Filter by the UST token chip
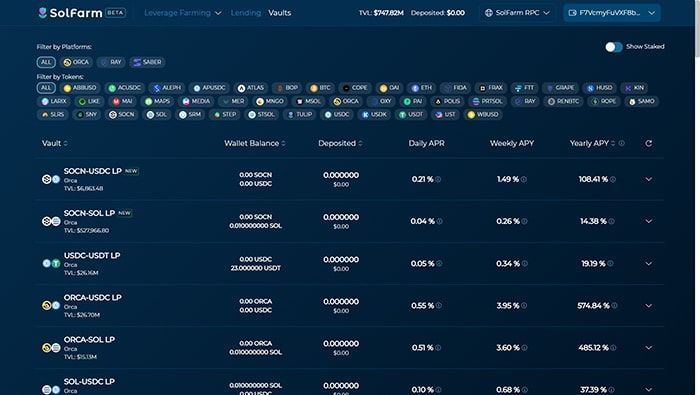The height and width of the screenshot is (395, 700). coord(445,115)
